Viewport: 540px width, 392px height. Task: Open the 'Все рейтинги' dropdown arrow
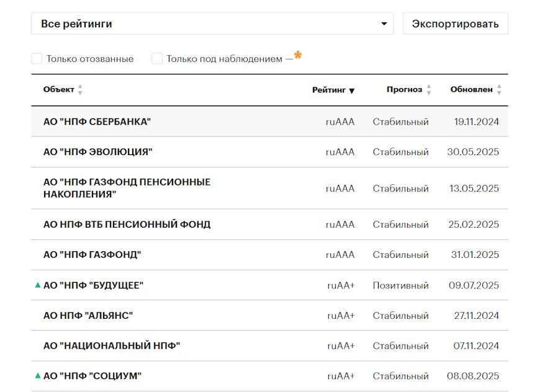click(x=384, y=23)
